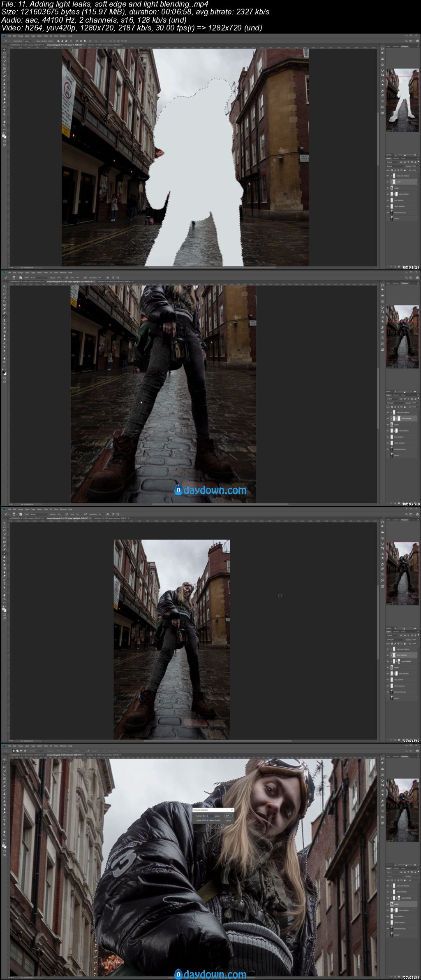
Task: Open Filter menu in the white-silhouette window
Action: tap(46, 36)
